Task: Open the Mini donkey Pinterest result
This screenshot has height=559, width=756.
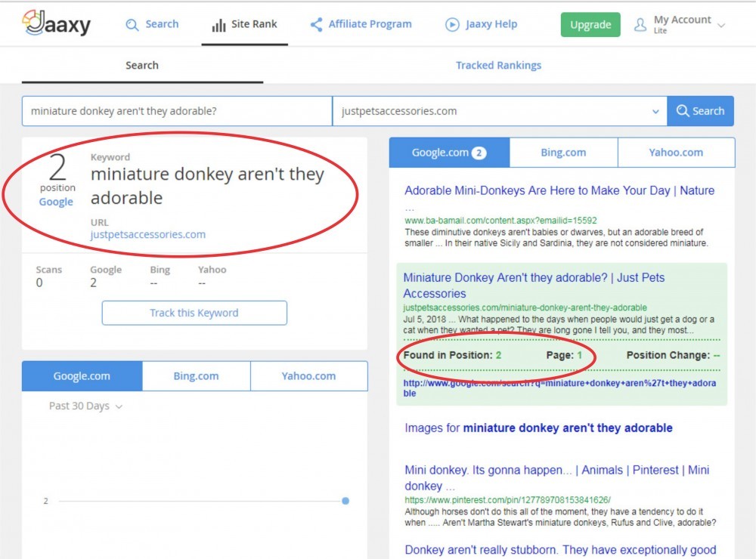Action: point(557,477)
